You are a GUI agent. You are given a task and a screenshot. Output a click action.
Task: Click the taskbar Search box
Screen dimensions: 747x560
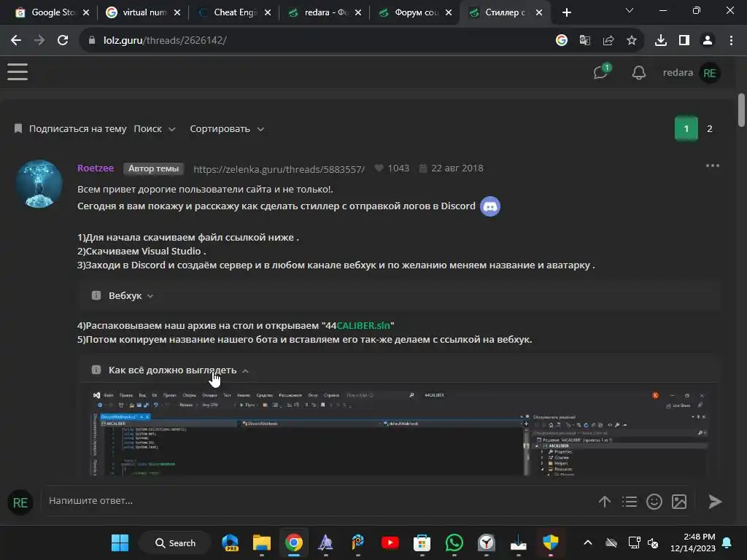point(175,542)
